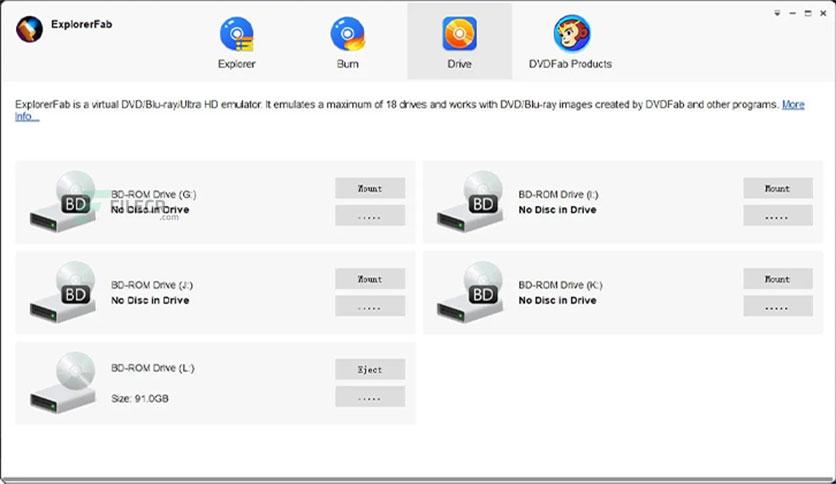Open the DVDFab Products monkey icon
Viewport: 836px width, 484px height.
(x=572, y=34)
